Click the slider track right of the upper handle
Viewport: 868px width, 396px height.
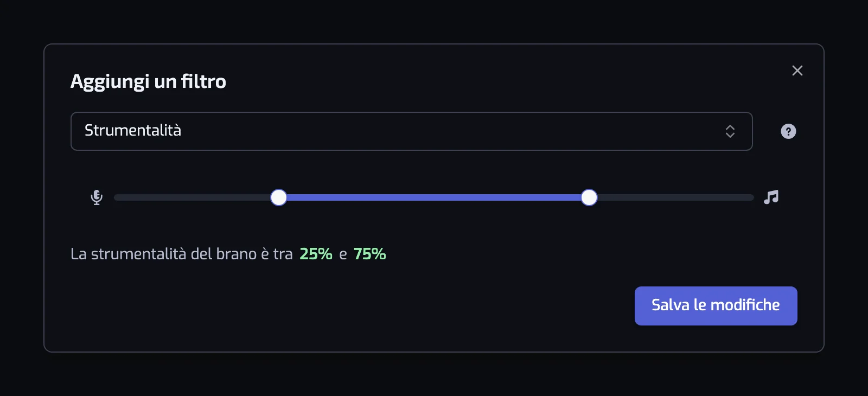pos(675,197)
